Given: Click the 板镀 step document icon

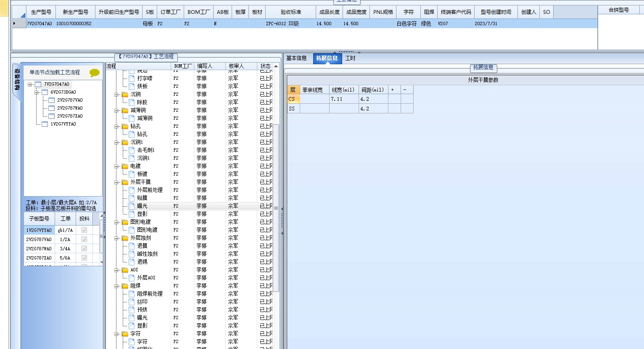Looking at the screenshot, I should click(x=132, y=174).
